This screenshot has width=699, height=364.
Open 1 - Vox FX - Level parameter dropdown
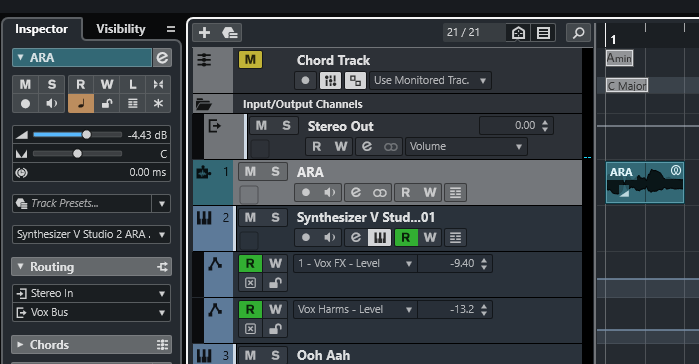(355, 263)
